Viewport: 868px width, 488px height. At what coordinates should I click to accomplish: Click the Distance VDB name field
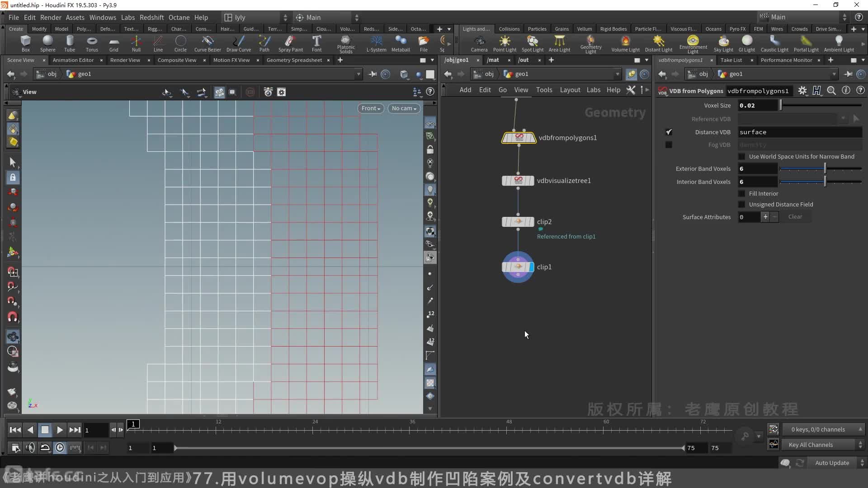[800, 132]
